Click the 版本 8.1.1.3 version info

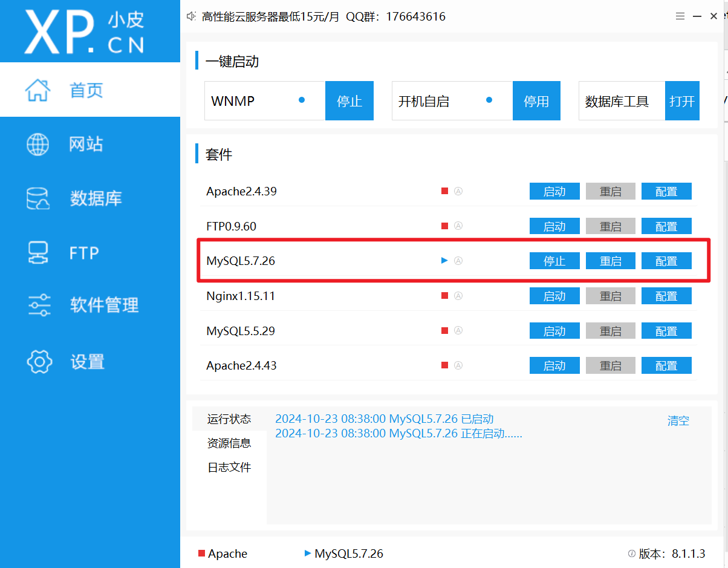[x=667, y=553]
